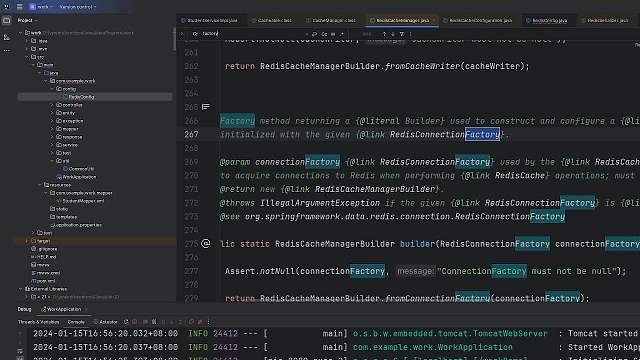Open the work project dropdown
Viewport: 640px width, 360px height.
click(x=41, y=7)
